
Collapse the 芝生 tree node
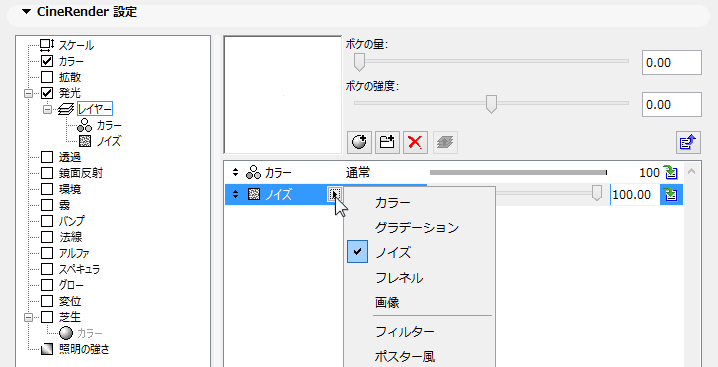click(x=28, y=317)
